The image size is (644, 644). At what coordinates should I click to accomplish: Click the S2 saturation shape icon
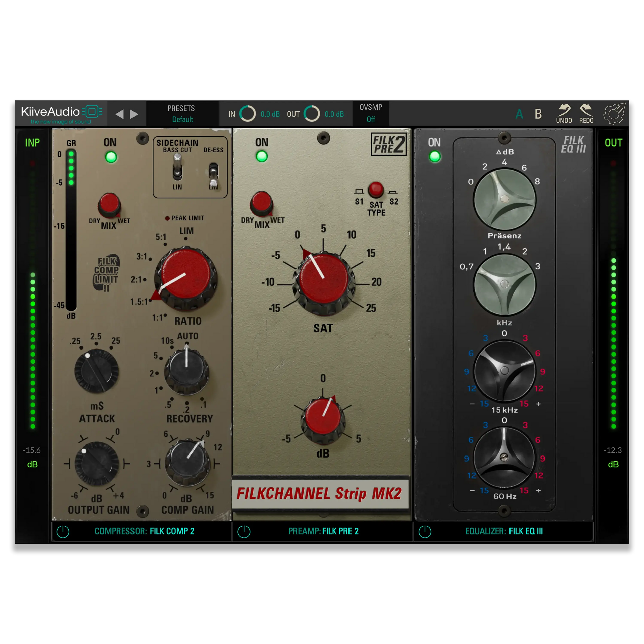393,192
